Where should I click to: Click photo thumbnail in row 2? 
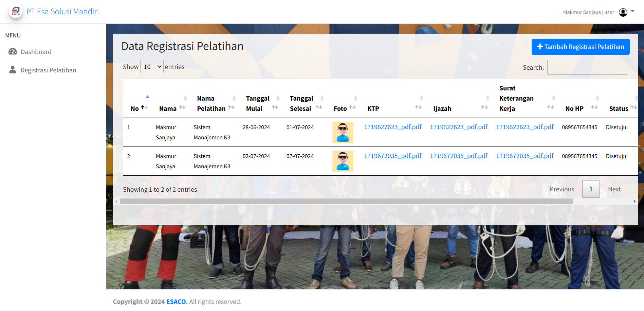pos(343,161)
